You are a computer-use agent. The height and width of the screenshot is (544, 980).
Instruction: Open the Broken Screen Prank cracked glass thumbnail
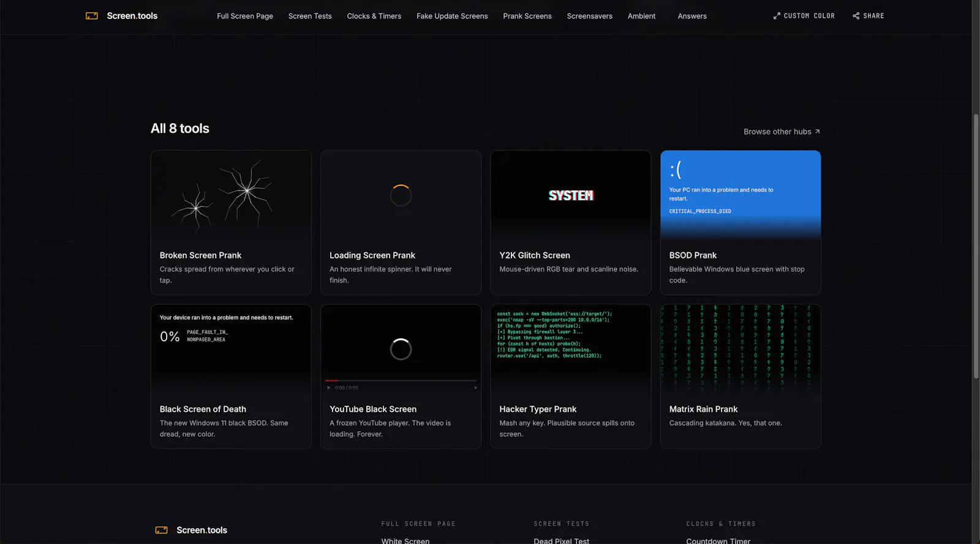pos(231,195)
